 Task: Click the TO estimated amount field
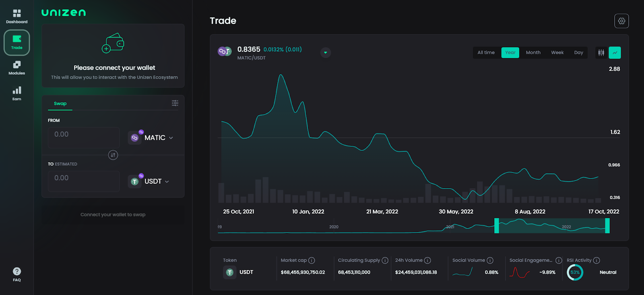84,181
